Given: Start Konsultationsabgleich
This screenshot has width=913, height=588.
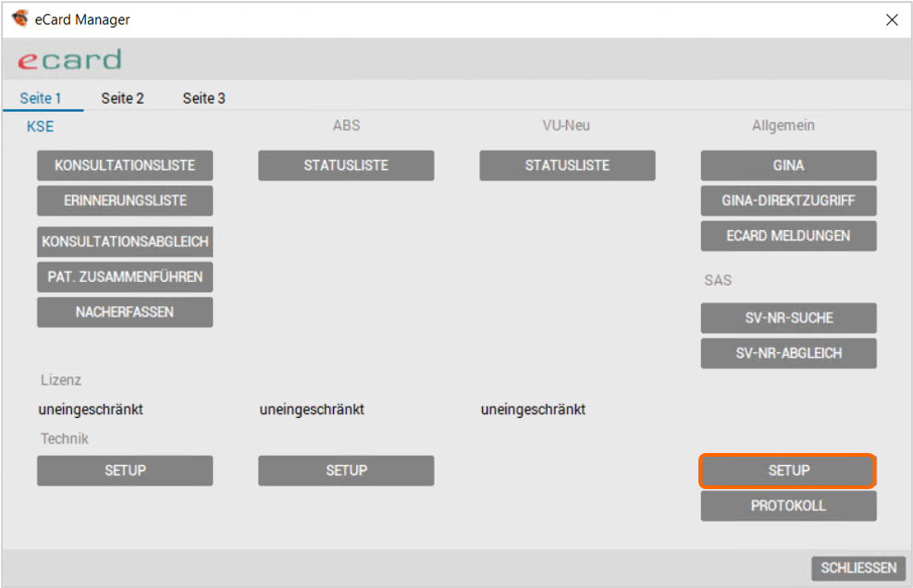Looking at the screenshot, I should 125,241.
